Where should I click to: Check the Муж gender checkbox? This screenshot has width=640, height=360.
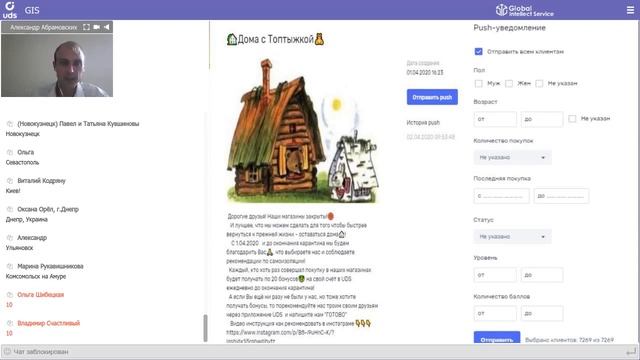pos(478,83)
